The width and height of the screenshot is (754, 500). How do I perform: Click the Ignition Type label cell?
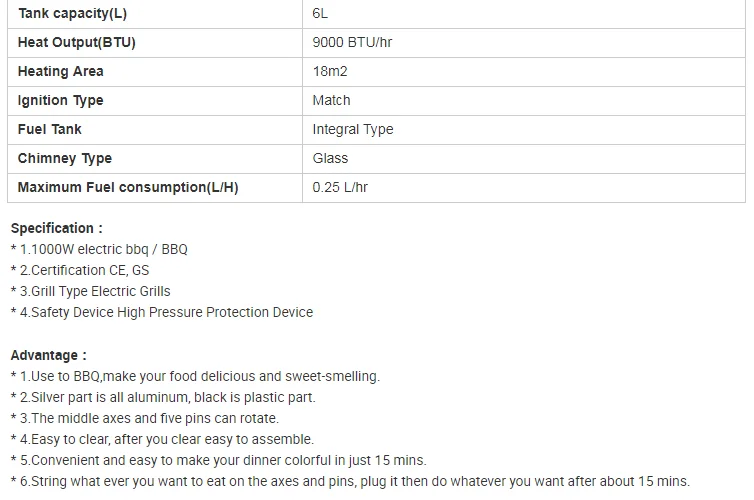pyautogui.click(x=155, y=100)
